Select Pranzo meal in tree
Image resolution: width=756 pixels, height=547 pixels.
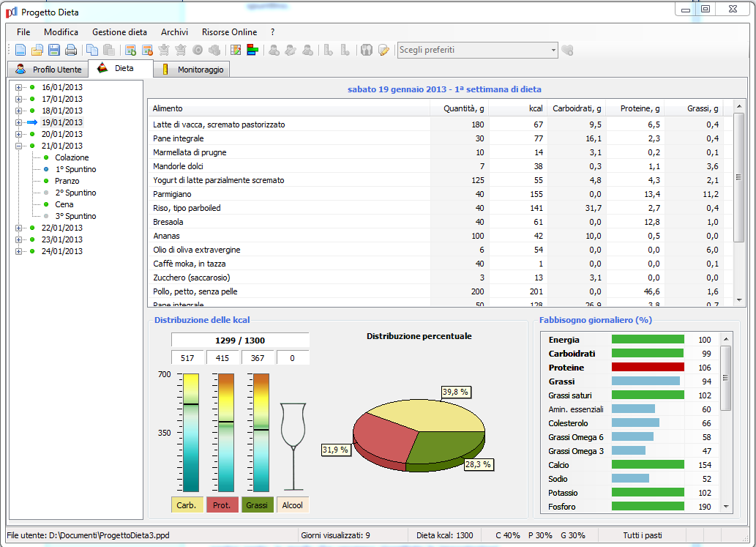(67, 181)
